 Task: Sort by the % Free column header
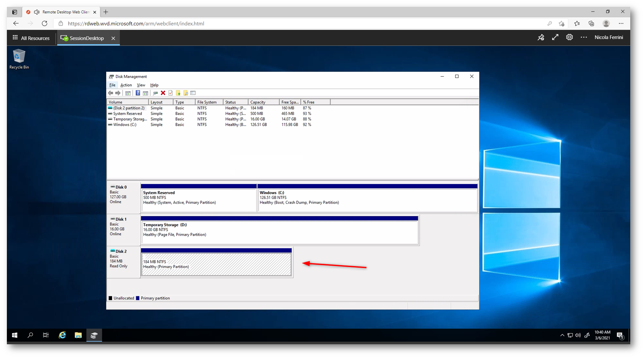tap(316, 102)
